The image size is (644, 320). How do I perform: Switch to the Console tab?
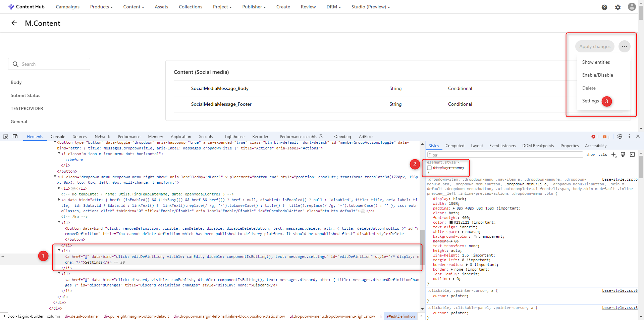click(58, 137)
